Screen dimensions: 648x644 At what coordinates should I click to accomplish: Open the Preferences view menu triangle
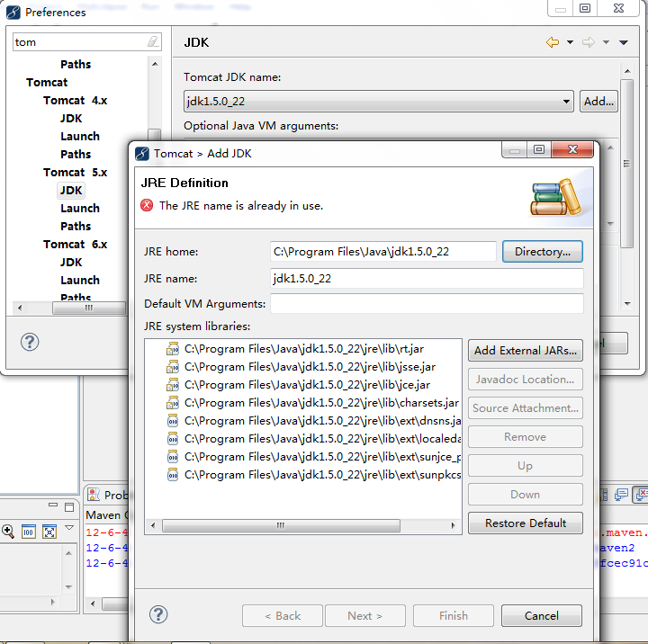[x=624, y=42]
